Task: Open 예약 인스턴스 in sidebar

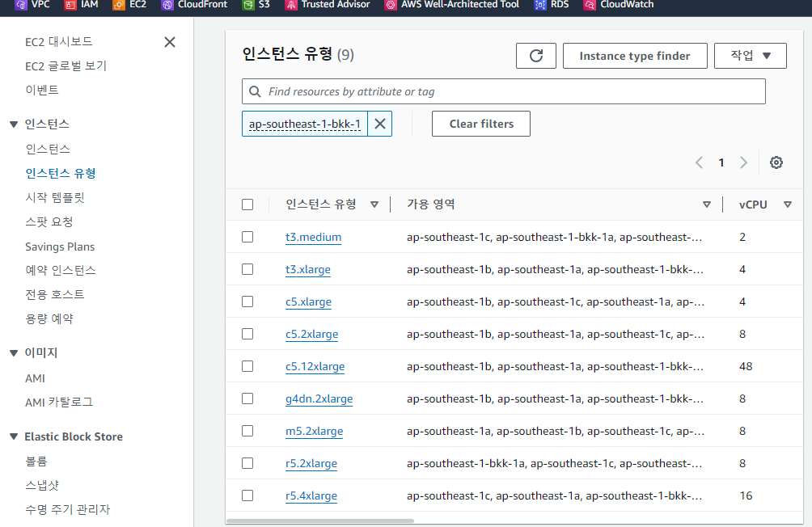Action: (x=61, y=270)
